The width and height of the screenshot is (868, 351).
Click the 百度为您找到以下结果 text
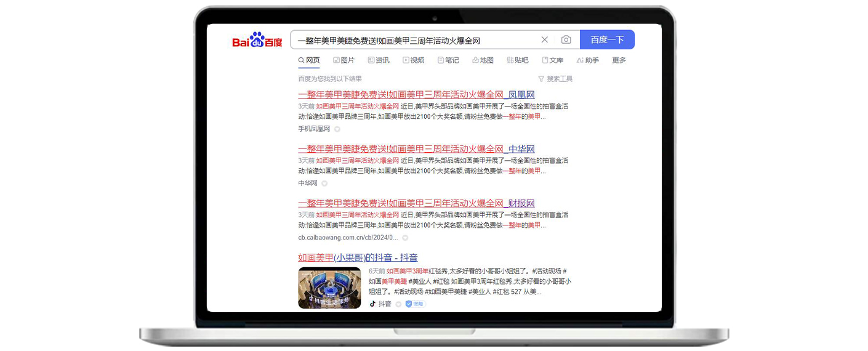tap(330, 79)
